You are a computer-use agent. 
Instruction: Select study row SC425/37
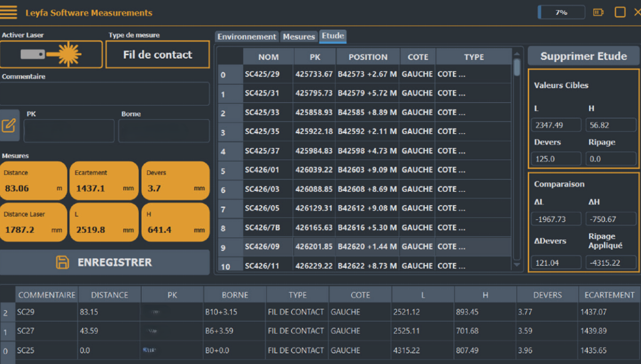[x=364, y=151]
